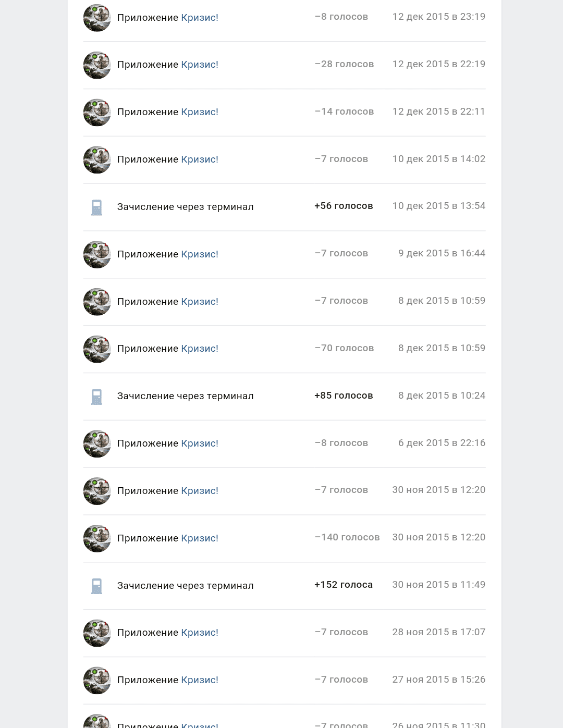
Task: Click Кризис! app icon for 6 дек 22:16
Action: tap(97, 444)
